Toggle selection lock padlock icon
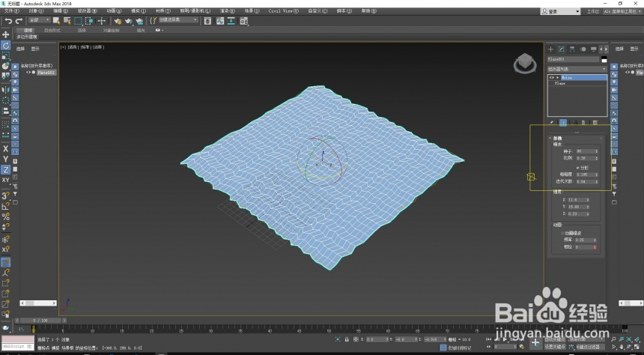The height and width of the screenshot is (355, 644). tap(347, 339)
